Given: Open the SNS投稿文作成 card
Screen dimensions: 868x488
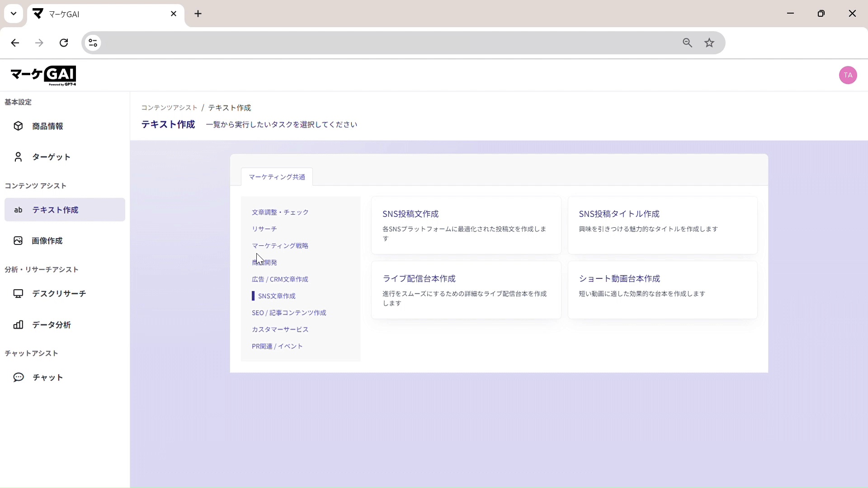Looking at the screenshot, I should 466,225.
